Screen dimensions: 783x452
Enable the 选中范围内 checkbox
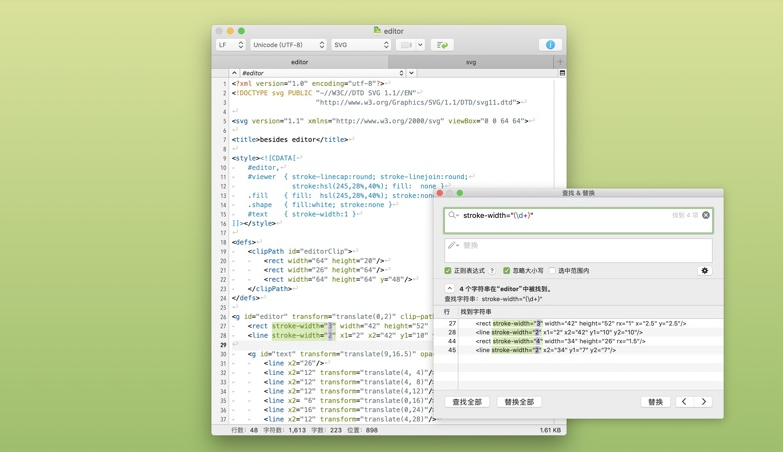[552, 271]
